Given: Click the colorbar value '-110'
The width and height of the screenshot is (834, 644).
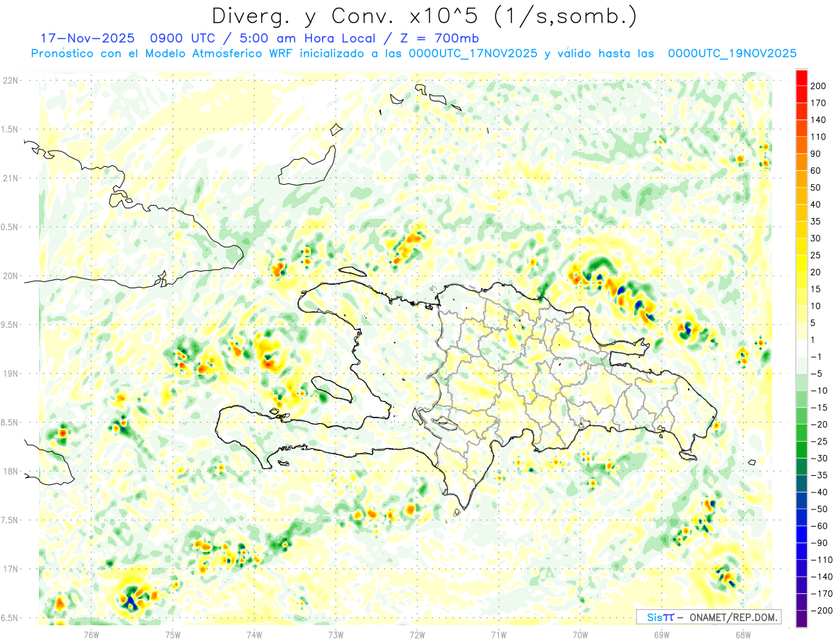Looking at the screenshot, I should [821, 560].
